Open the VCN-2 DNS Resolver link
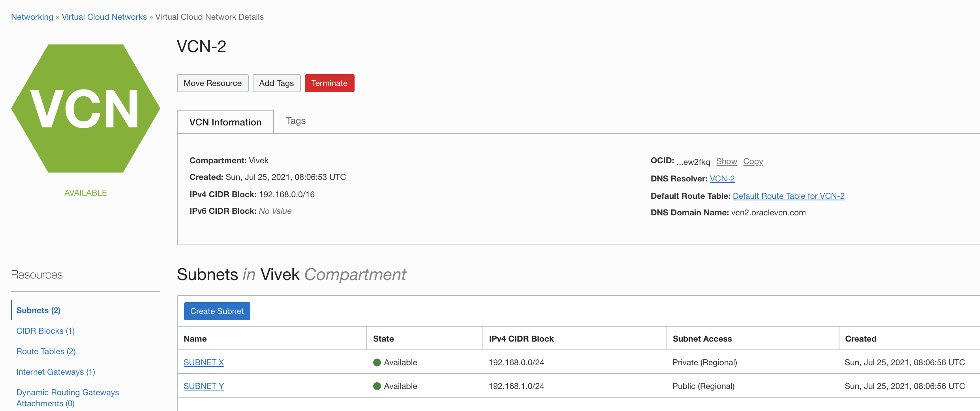The image size is (980, 411). [x=722, y=178]
